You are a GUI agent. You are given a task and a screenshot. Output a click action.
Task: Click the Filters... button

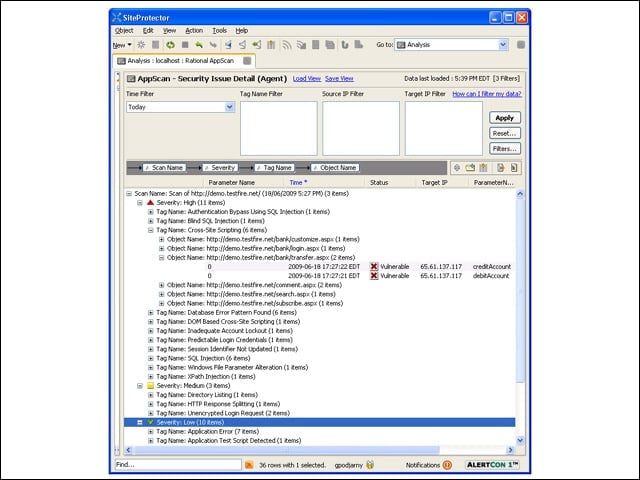point(505,149)
